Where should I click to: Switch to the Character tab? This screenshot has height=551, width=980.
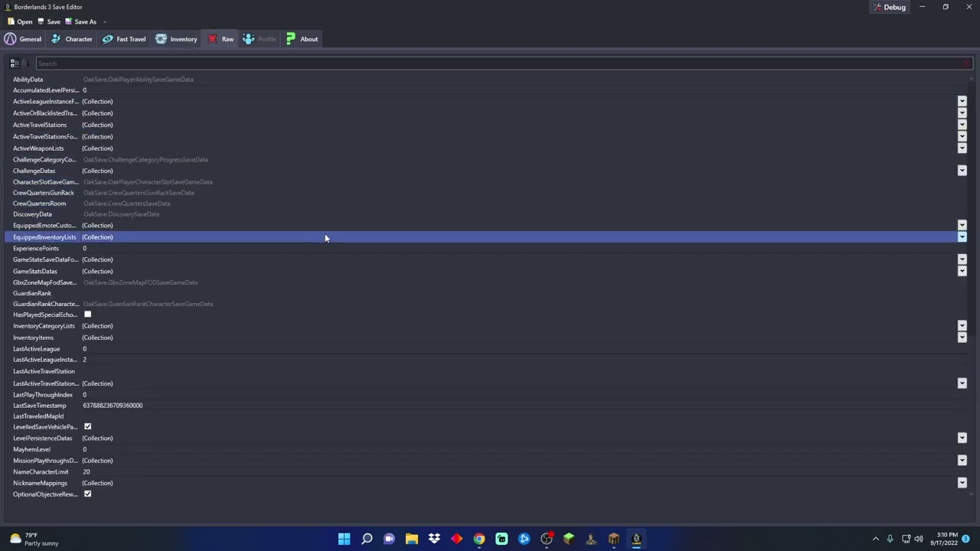[x=71, y=39]
